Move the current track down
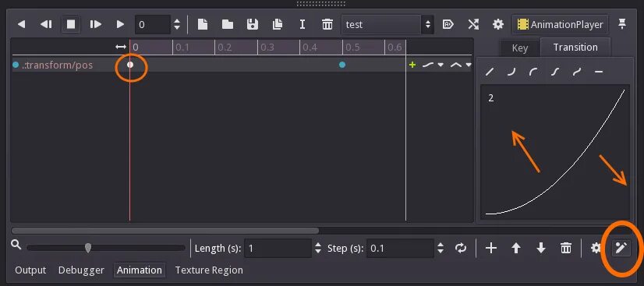The image size is (644, 286). [x=541, y=249]
